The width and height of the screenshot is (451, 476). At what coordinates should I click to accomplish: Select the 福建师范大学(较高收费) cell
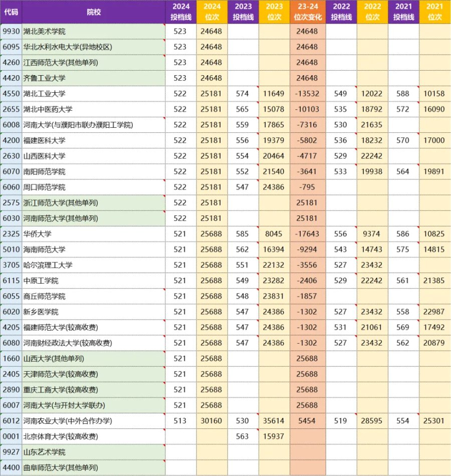point(94,327)
